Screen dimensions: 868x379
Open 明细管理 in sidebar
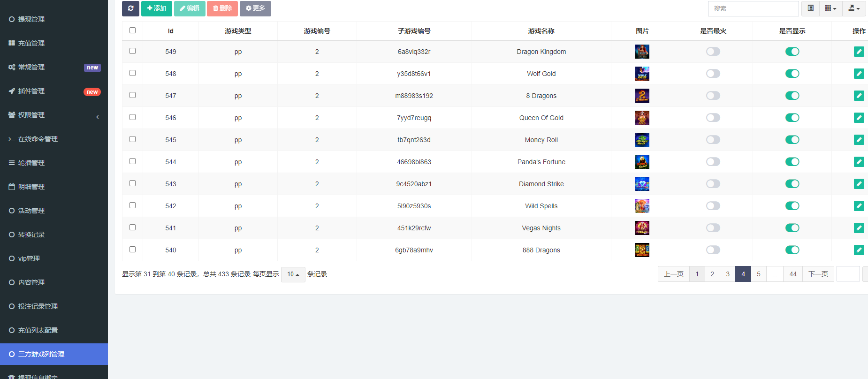[54, 187]
